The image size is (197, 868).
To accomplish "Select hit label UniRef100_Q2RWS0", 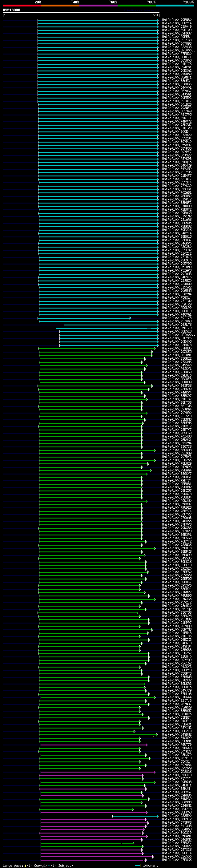I will pos(177,372).
